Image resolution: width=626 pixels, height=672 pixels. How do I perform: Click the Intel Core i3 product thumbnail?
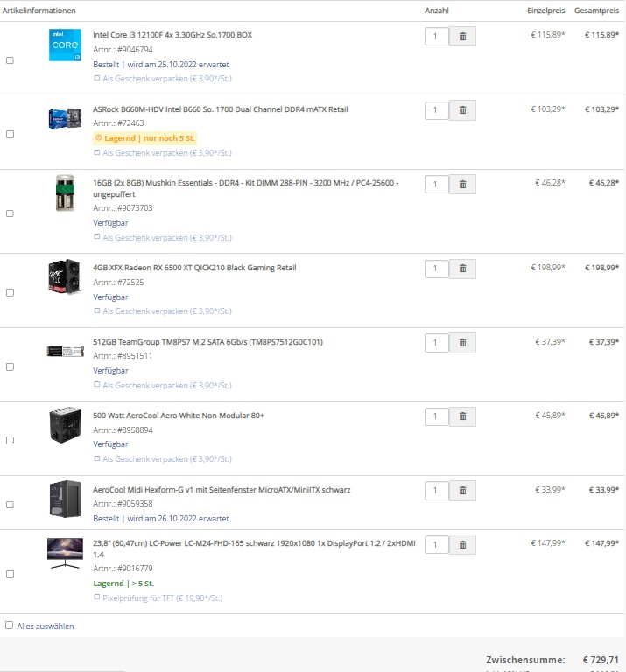(65, 45)
